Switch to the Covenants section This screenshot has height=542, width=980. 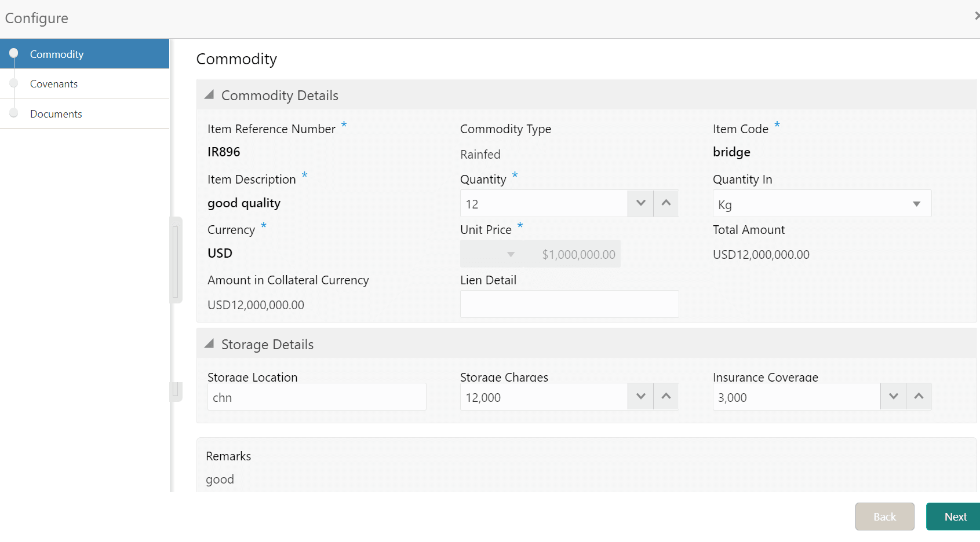(x=54, y=83)
